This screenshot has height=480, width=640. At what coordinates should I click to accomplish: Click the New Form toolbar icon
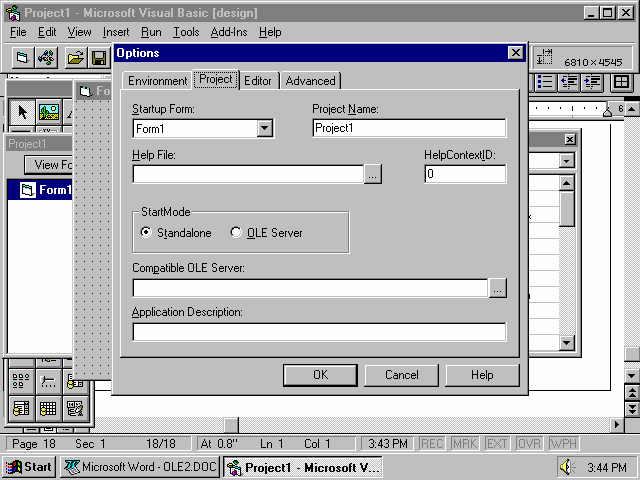pos(22,58)
